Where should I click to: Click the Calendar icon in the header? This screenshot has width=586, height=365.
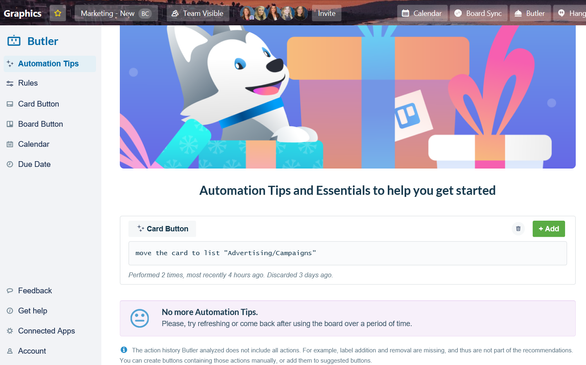click(405, 13)
